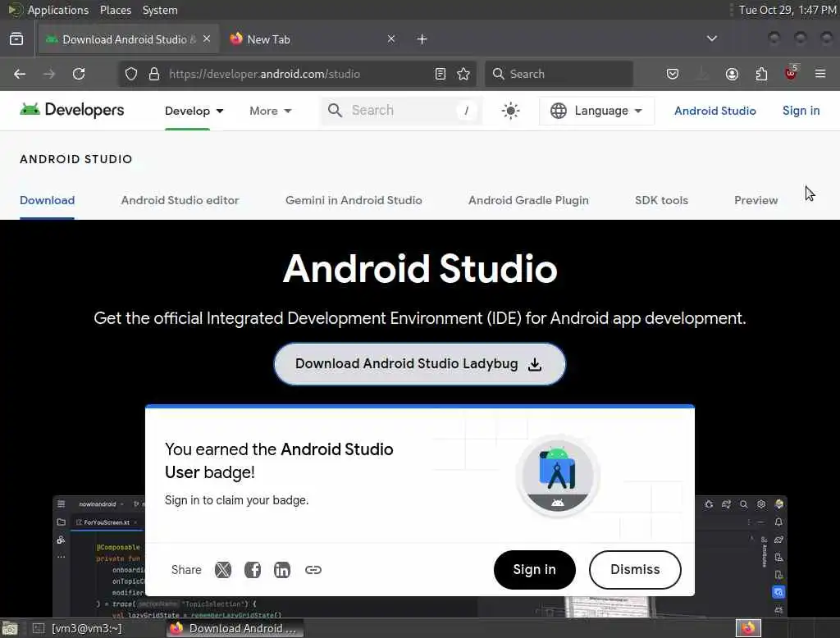Viewport: 840px width, 638px height.
Task: Click browser address bar URL
Action: click(265, 74)
